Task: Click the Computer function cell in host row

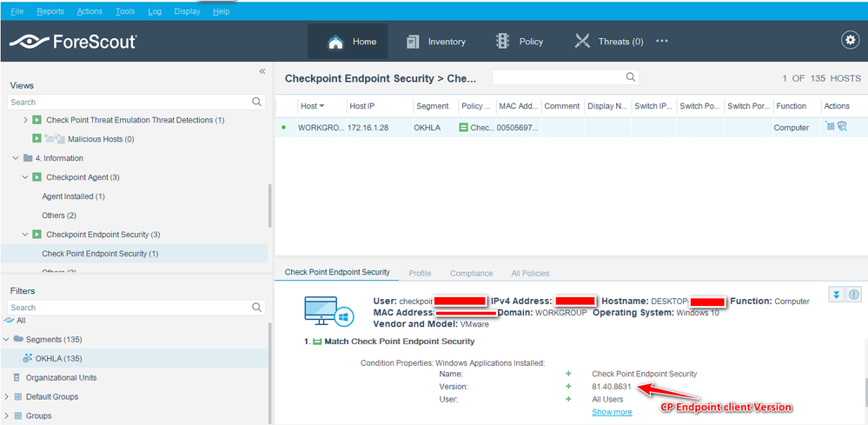Action: click(x=791, y=127)
